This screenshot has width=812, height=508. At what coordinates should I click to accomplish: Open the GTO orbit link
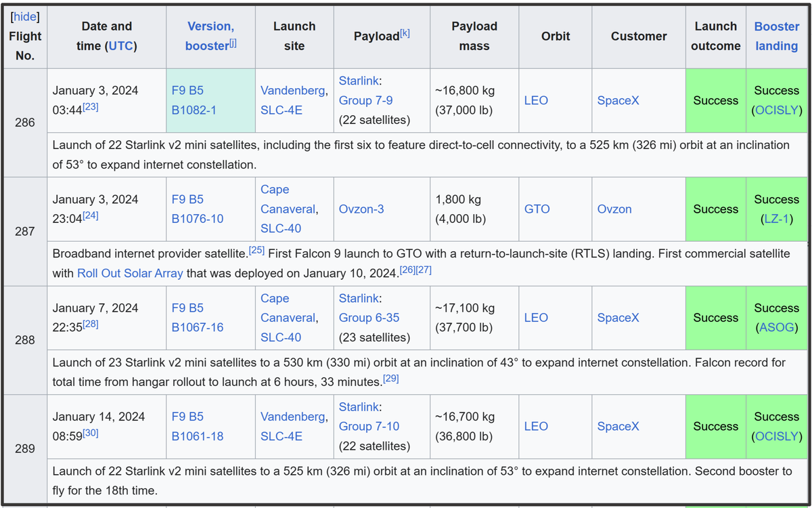pos(537,209)
